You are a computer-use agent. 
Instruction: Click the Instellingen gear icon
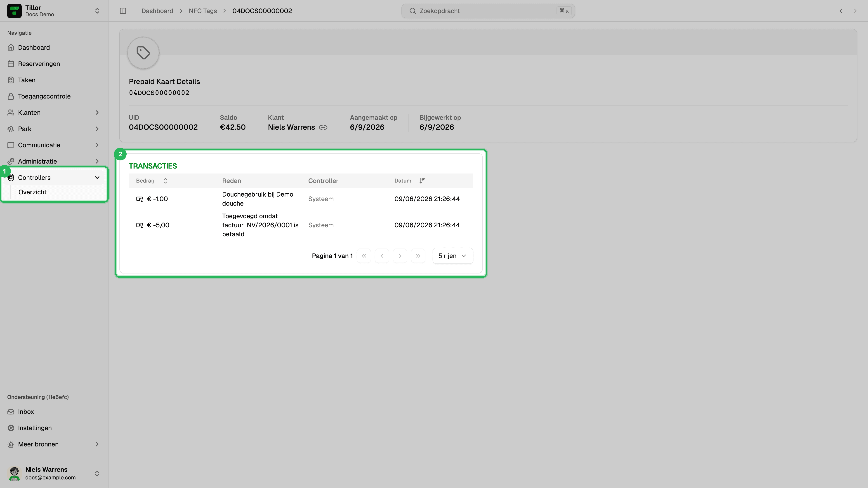pyautogui.click(x=11, y=428)
